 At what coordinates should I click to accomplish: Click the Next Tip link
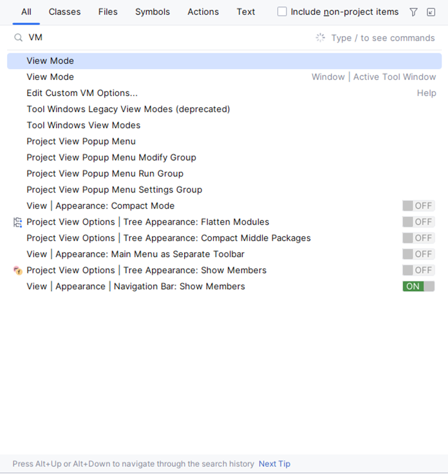pos(274,464)
